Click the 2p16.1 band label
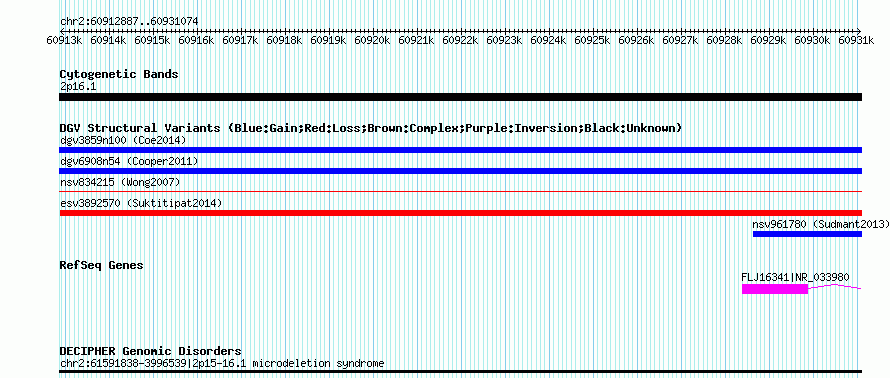The image size is (890, 378). click(78, 87)
